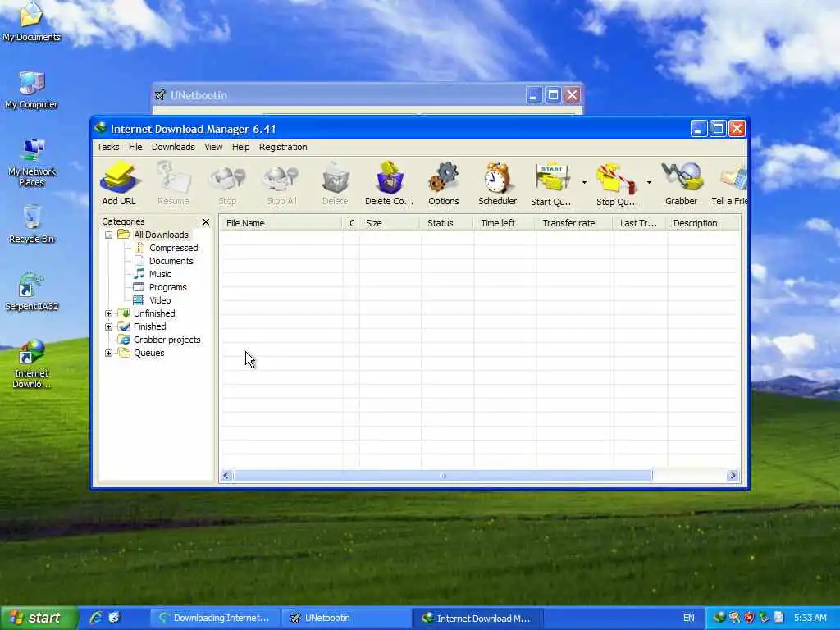Switch to UNetbootin taskbar button
840x630 pixels.
(x=346, y=619)
